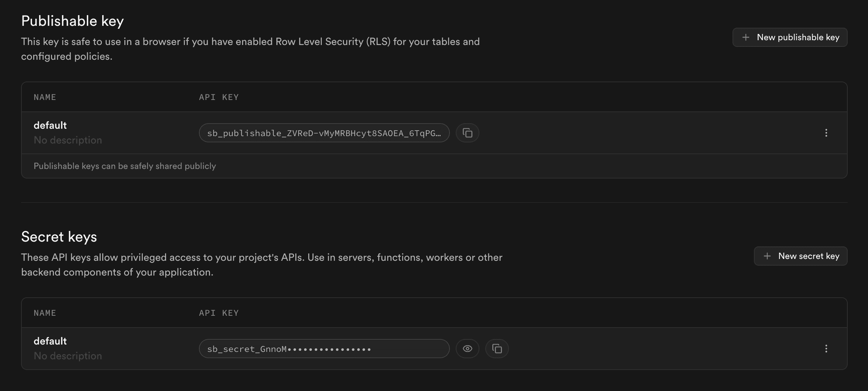Create a new secret key

[800, 256]
